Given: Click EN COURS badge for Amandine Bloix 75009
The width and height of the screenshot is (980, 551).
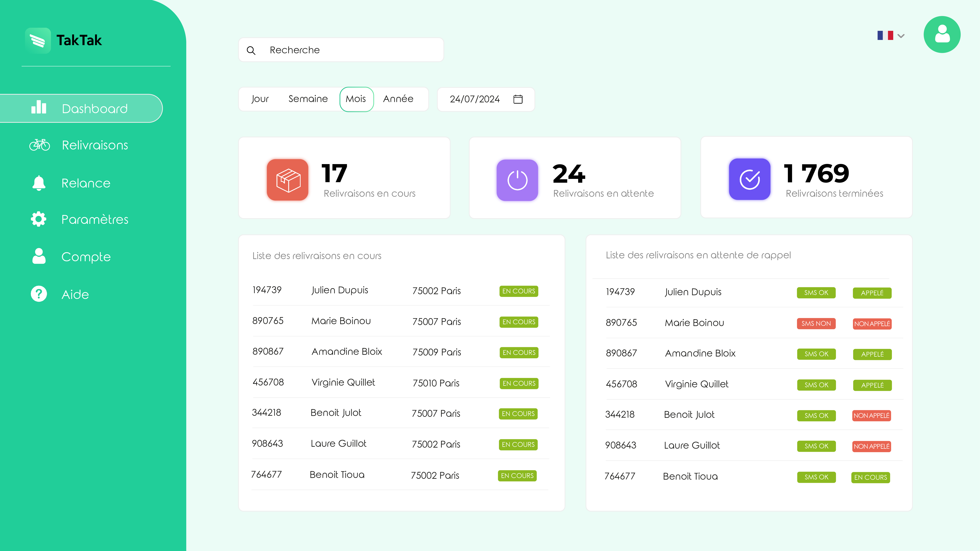Looking at the screenshot, I should [519, 353].
